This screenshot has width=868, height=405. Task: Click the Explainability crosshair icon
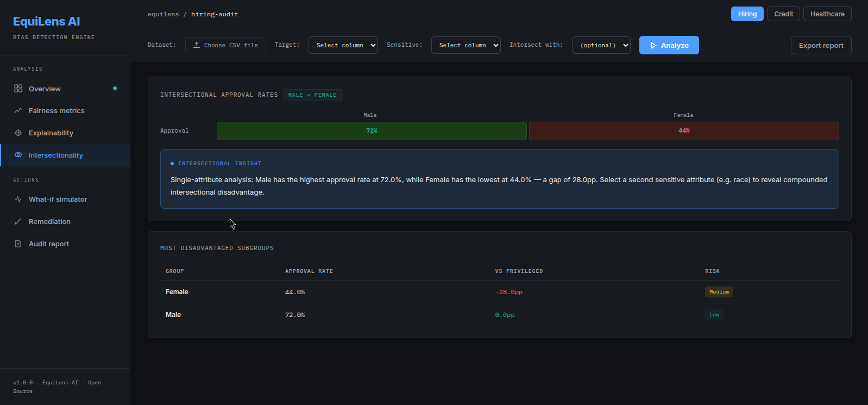click(18, 133)
